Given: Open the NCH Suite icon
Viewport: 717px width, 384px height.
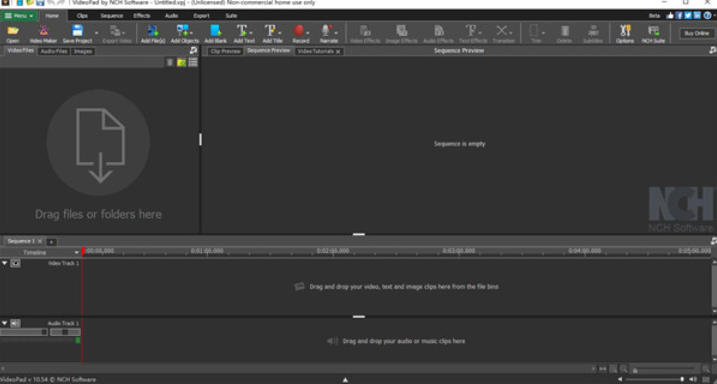Looking at the screenshot, I should [x=653, y=33].
